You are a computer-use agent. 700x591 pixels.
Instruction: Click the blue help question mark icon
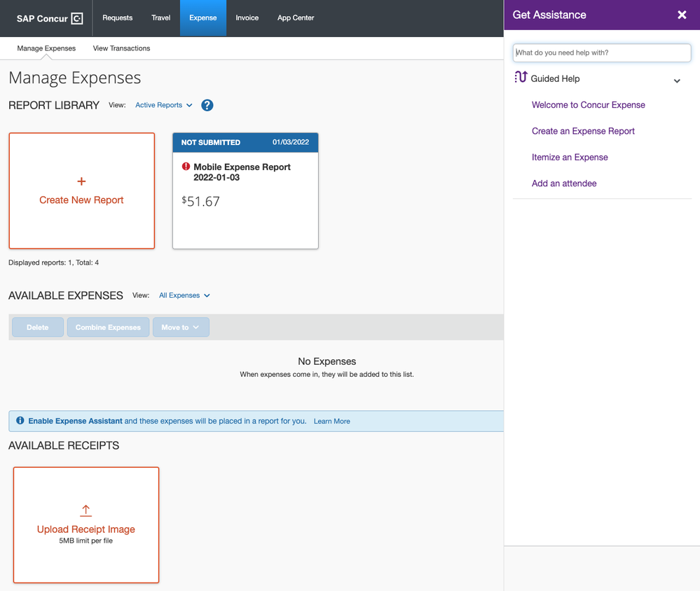[207, 105]
